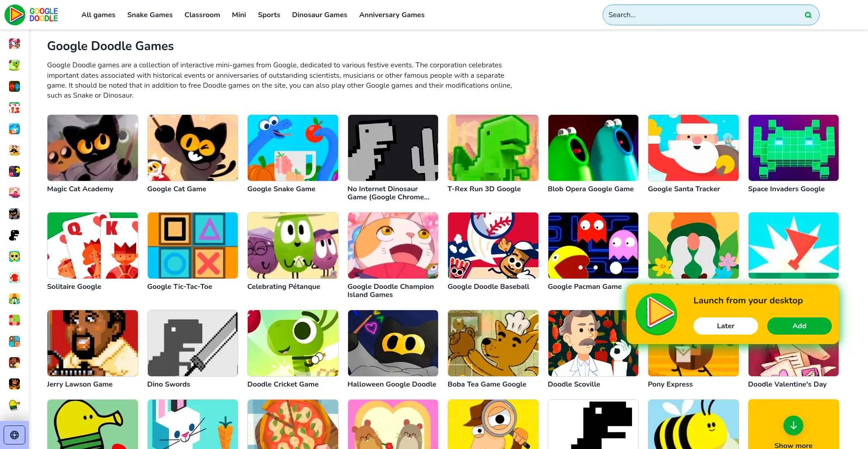The image size is (868, 449).
Task: Open the Space Invaders Google thumbnail
Action: [x=793, y=148]
